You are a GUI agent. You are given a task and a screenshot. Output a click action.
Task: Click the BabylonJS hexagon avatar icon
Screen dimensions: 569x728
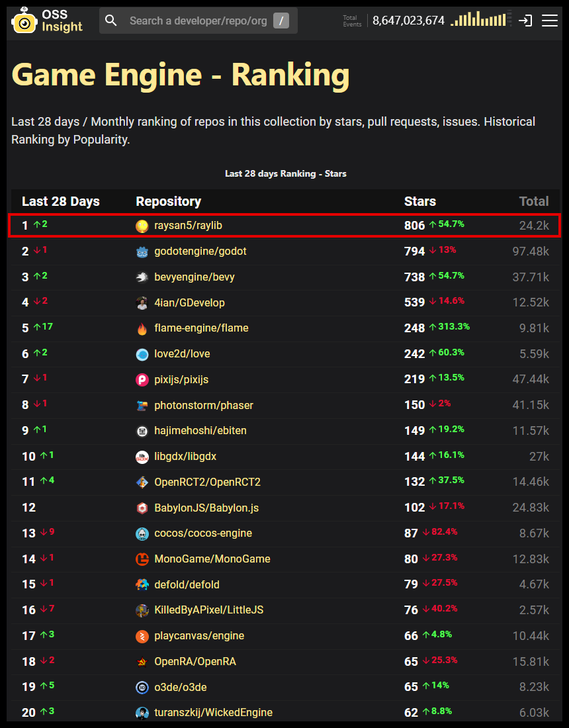pyautogui.click(x=142, y=508)
